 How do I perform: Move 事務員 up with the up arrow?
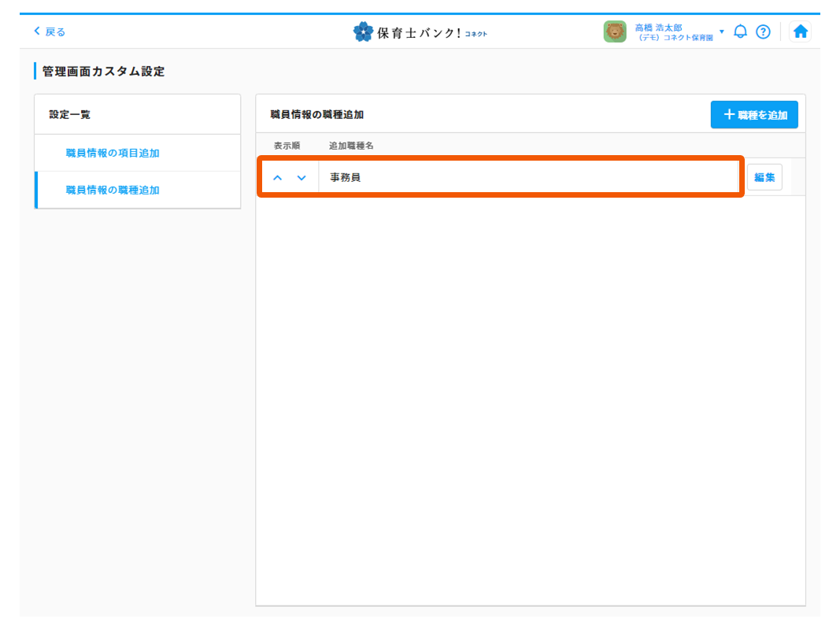pyautogui.click(x=278, y=177)
